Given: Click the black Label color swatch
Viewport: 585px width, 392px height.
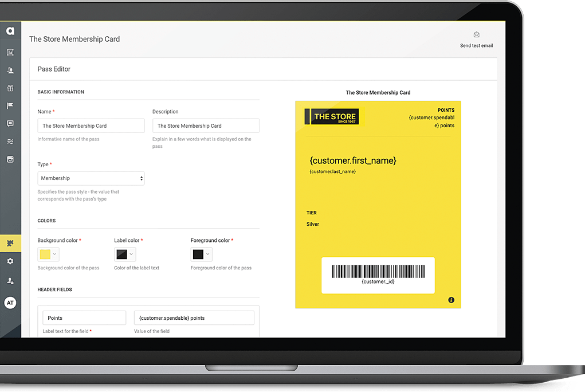Looking at the screenshot, I should [121, 254].
